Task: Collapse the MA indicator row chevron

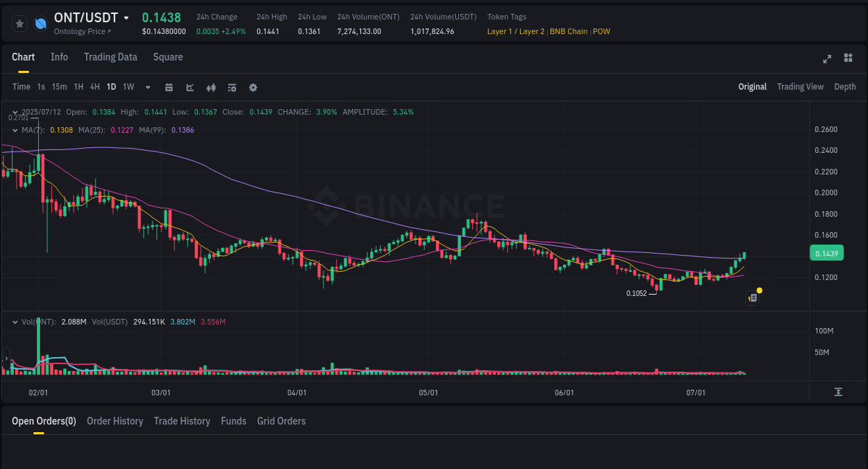Action: coord(15,129)
